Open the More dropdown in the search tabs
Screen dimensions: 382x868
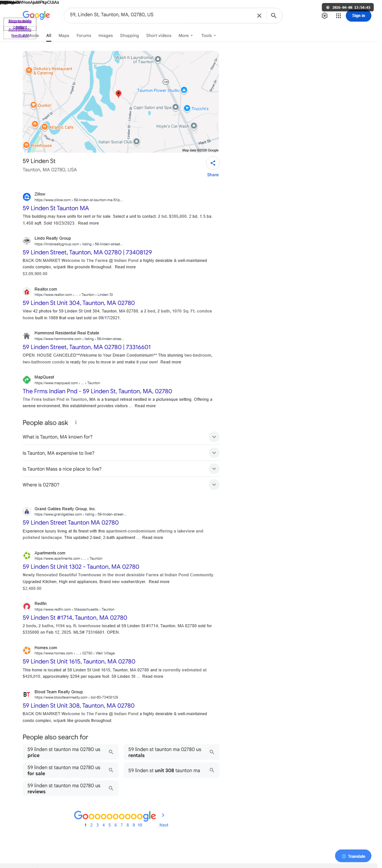point(186,35)
